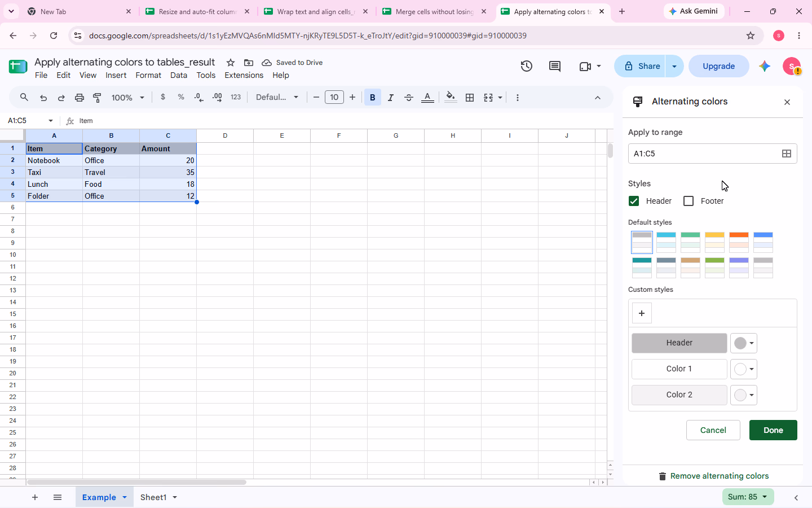Viewport: 812px width, 508px height.
Task: Open version history clock icon
Action: tap(527, 66)
